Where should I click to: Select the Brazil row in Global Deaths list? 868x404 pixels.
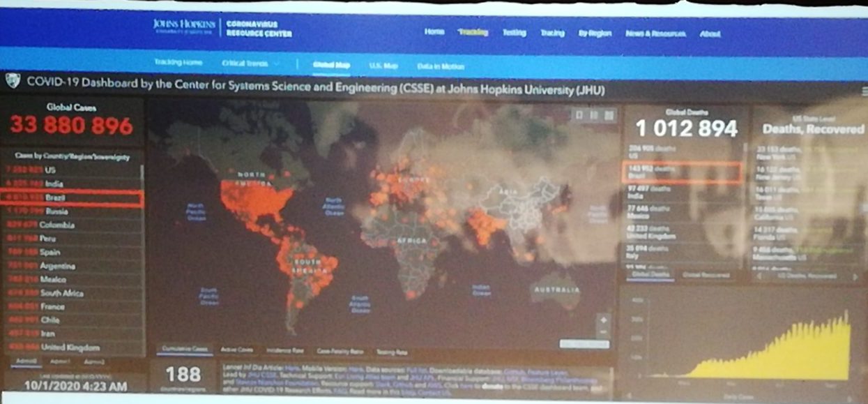tap(683, 172)
